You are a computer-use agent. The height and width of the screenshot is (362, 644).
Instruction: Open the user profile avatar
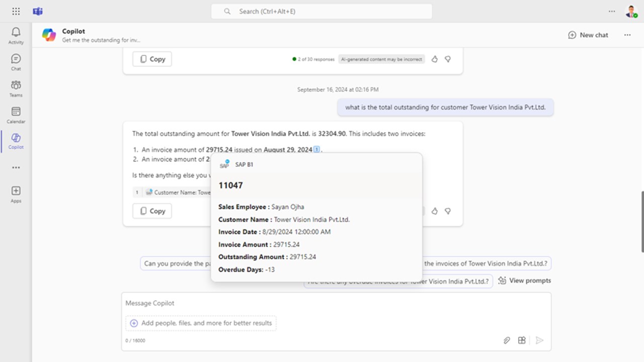point(631,11)
